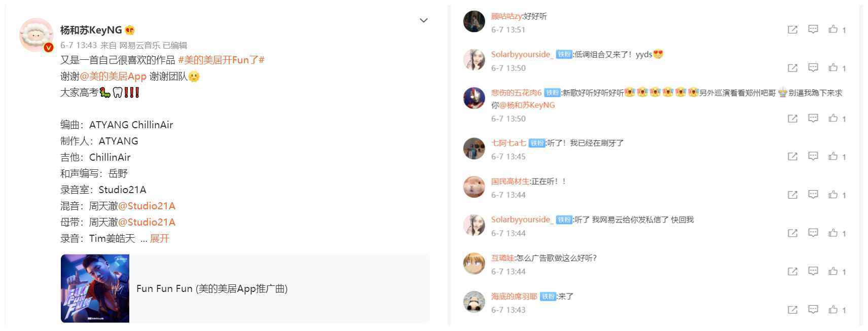868x331 pixels.
Task: Toggle like on 海底的席羽耶's comment
Action: tap(833, 309)
